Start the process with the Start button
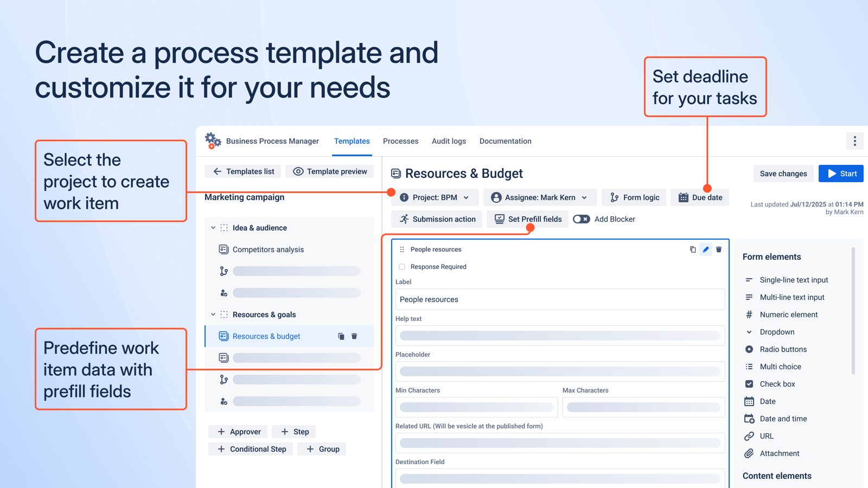Image resolution: width=868 pixels, height=488 pixels. (841, 174)
